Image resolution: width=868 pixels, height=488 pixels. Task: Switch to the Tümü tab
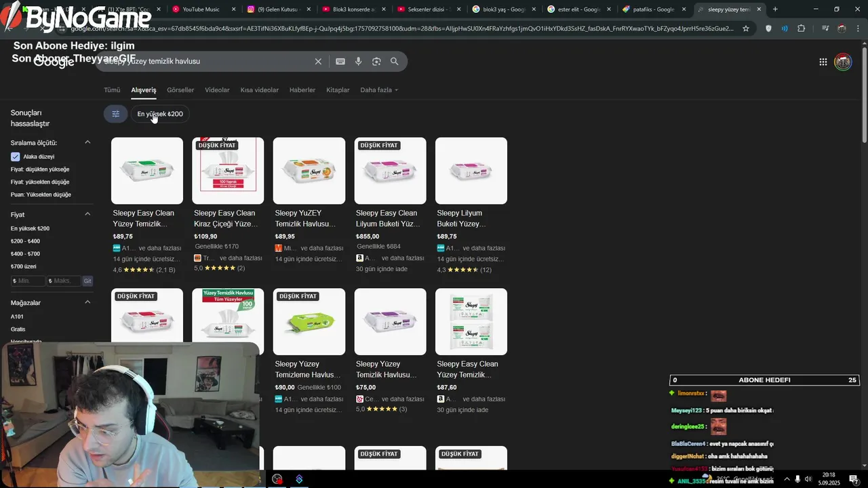point(112,90)
